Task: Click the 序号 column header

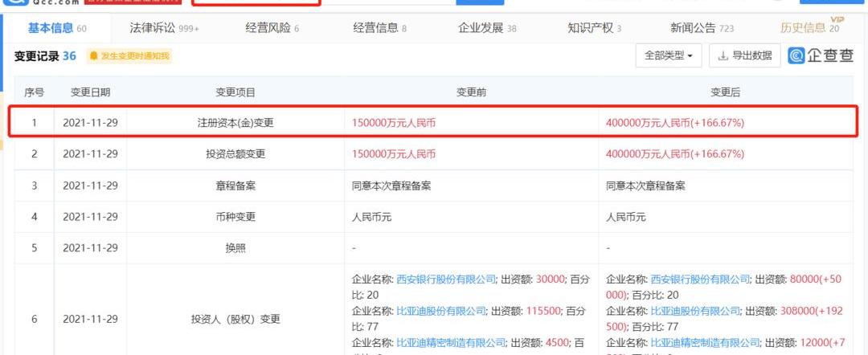Action: 35,92
